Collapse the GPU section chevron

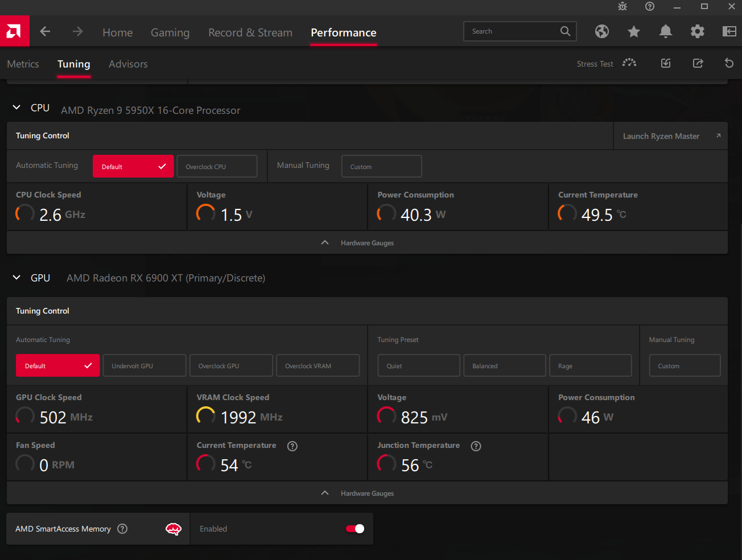17,277
